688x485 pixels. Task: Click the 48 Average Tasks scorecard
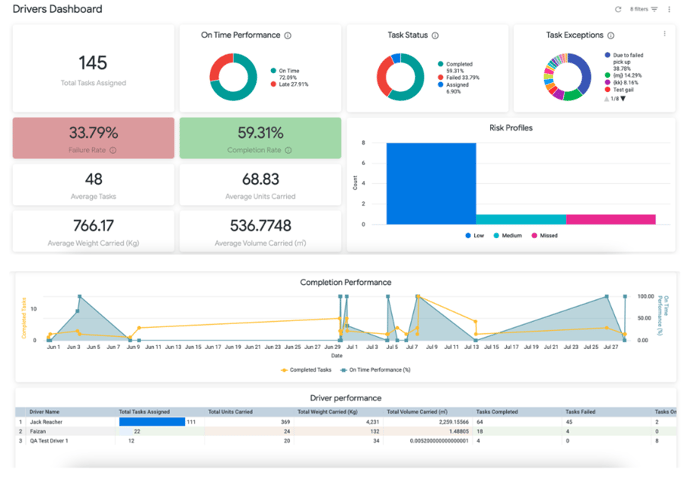93,185
